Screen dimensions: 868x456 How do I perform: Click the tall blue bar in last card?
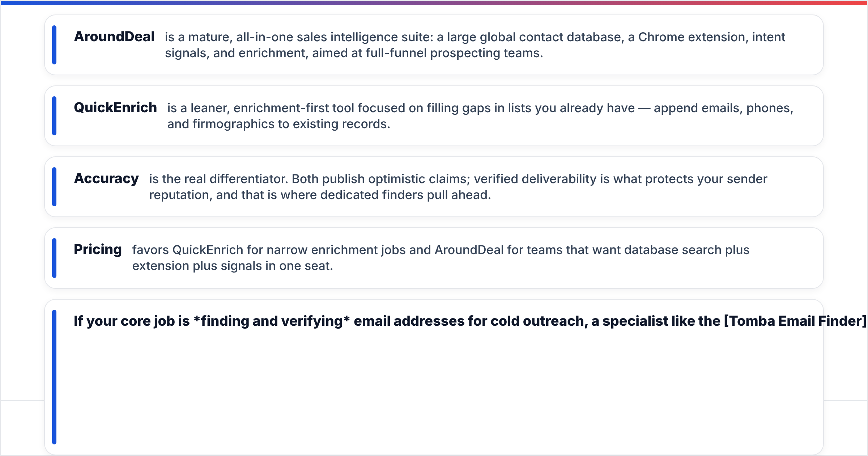(54, 377)
